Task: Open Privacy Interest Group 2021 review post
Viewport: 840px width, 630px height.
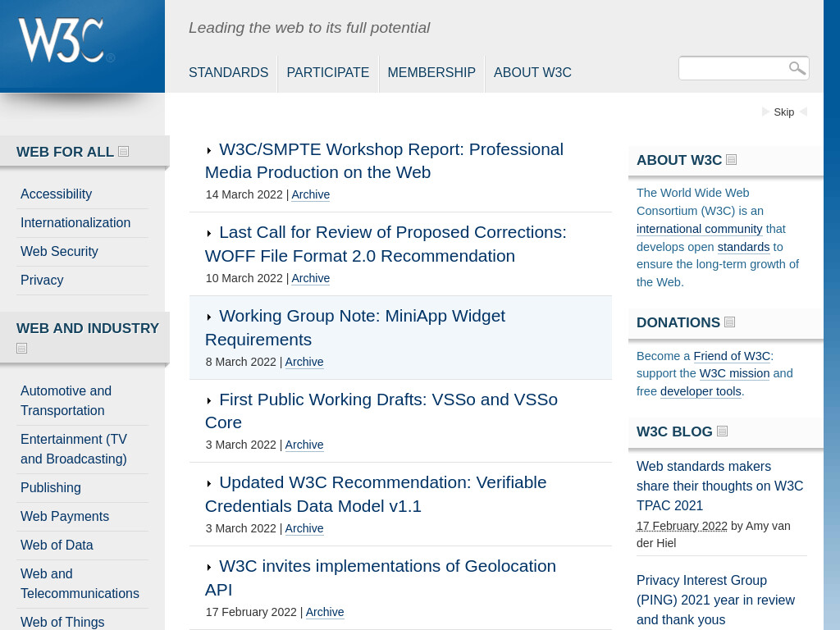Action: (715, 600)
